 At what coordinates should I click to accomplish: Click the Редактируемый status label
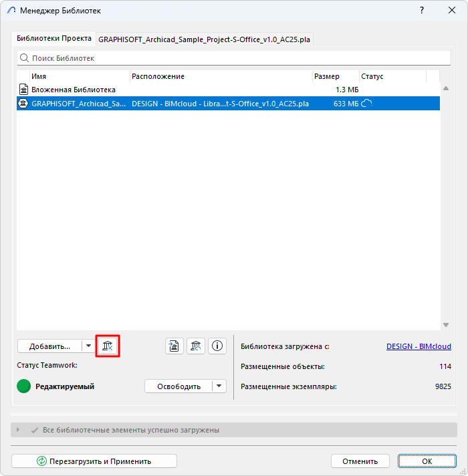click(x=65, y=386)
